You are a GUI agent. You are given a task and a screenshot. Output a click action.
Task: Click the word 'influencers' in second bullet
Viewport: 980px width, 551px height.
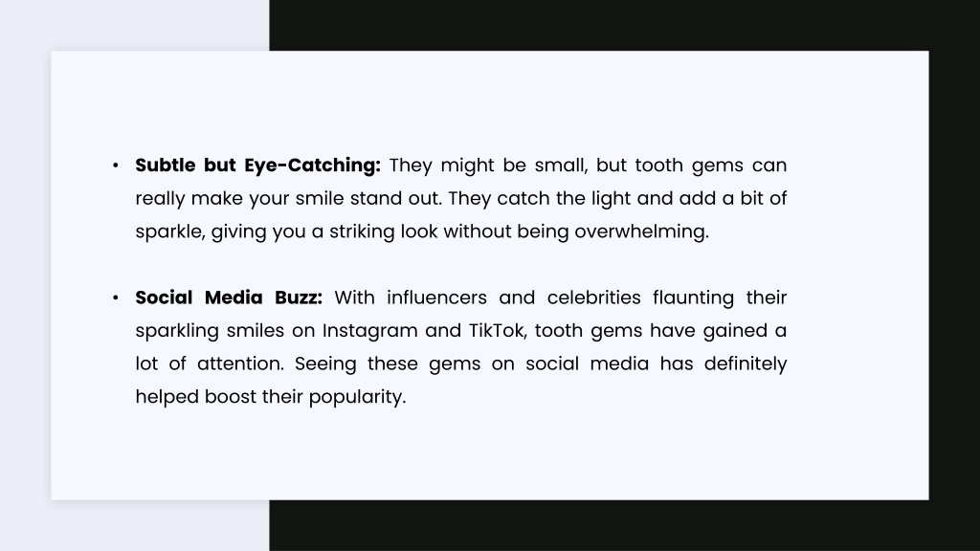pyautogui.click(x=436, y=298)
